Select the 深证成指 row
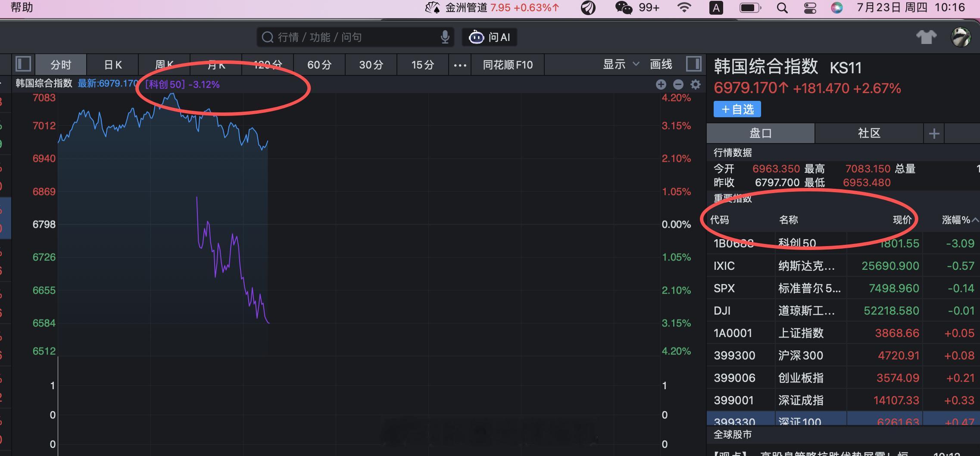980x456 pixels. [x=843, y=400]
